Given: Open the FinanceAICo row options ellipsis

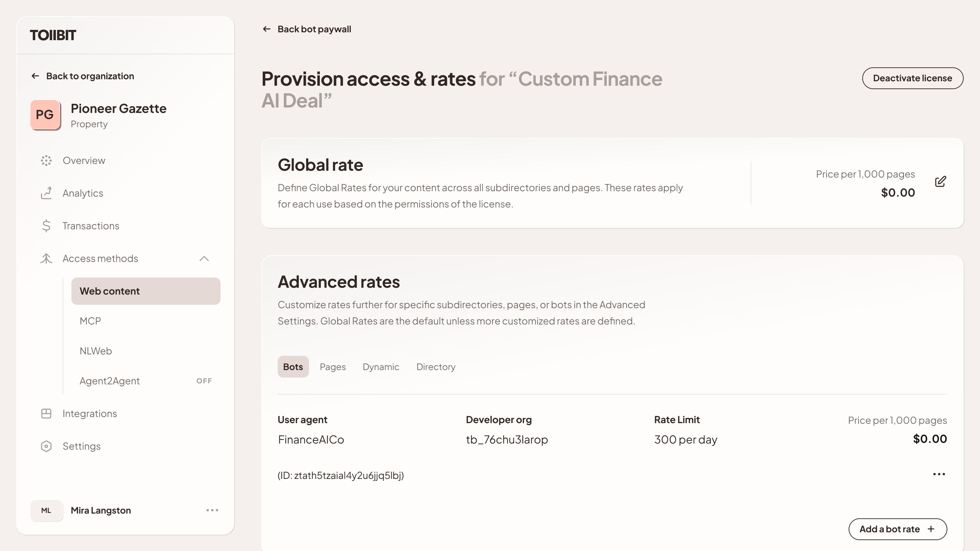Looking at the screenshot, I should click(938, 474).
